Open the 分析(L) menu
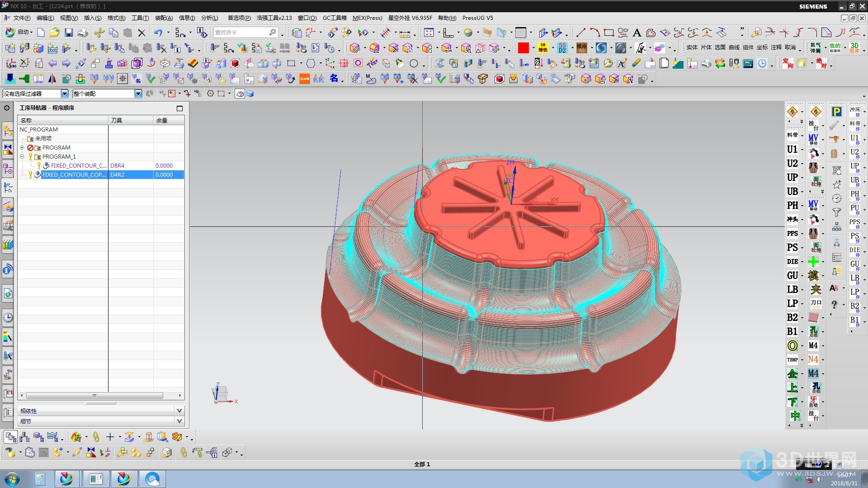 click(210, 18)
